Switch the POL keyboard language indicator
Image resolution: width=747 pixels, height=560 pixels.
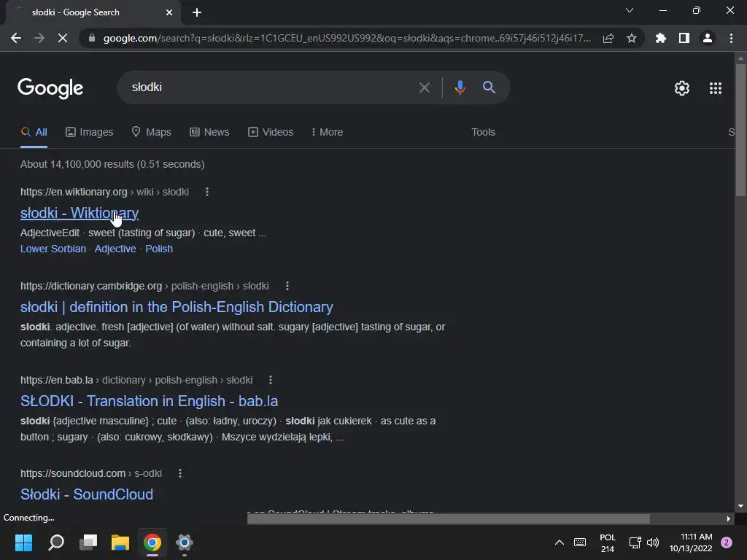pos(608,542)
